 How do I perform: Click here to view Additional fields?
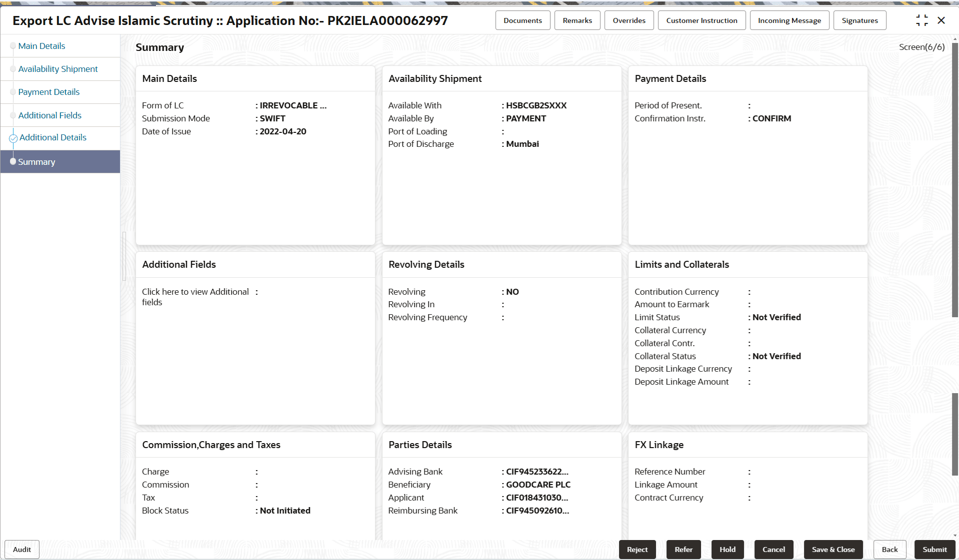pos(195,297)
